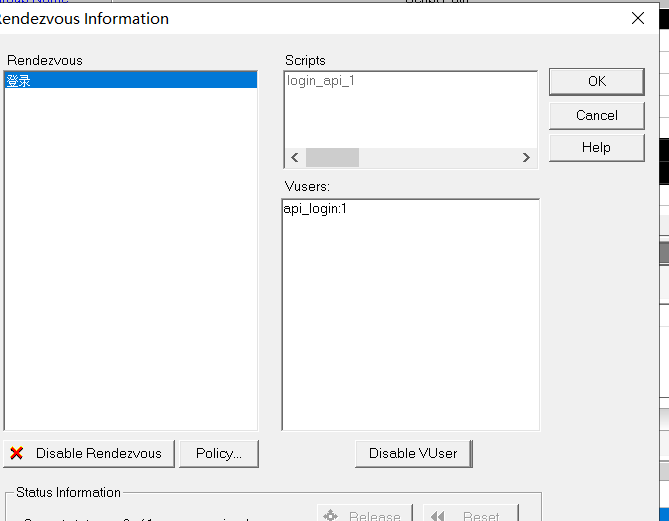Image resolution: width=669 pixels, height=521 pixels.
Task: Open Help for rendezvous settings
Action: (596, 147)
